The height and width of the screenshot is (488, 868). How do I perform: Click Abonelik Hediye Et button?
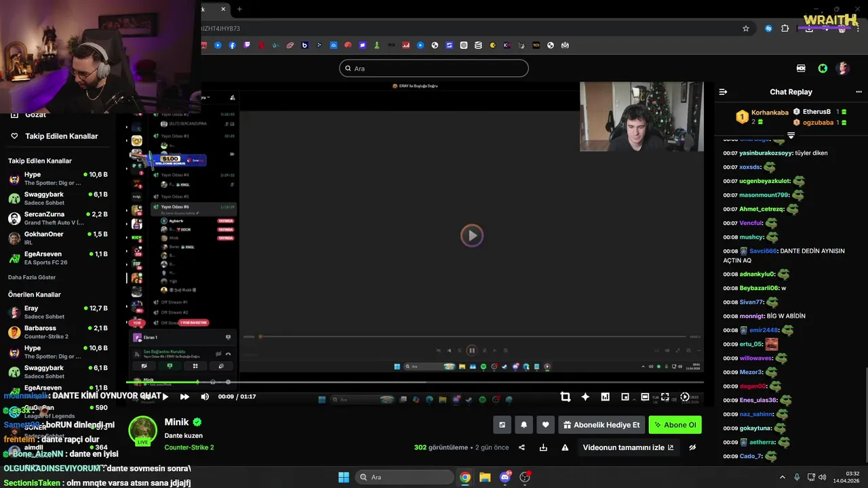tap(601, 425)
